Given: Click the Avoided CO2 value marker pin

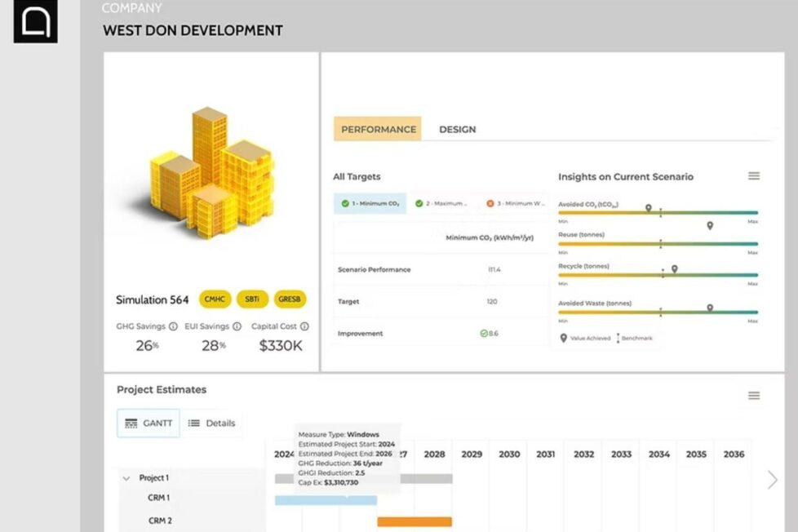Looking at the screenshot, I should pyautogui.click(x=649, y=209).
